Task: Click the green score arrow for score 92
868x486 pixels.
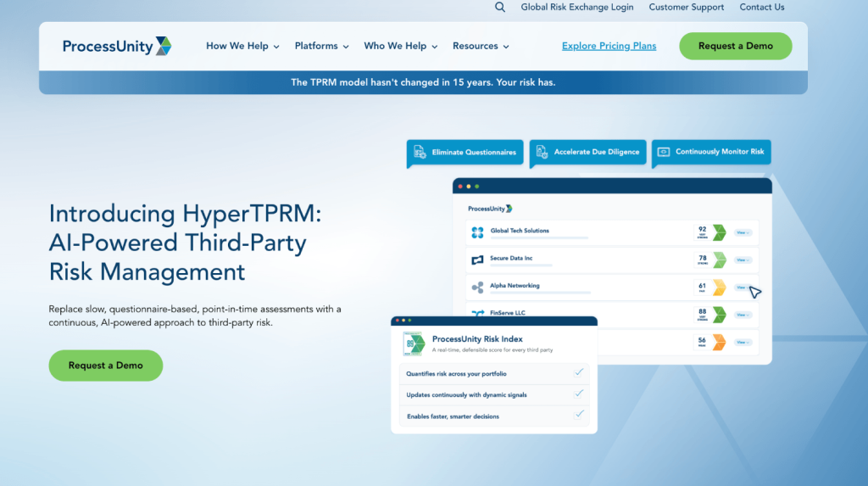Action: tap(719, 232)
